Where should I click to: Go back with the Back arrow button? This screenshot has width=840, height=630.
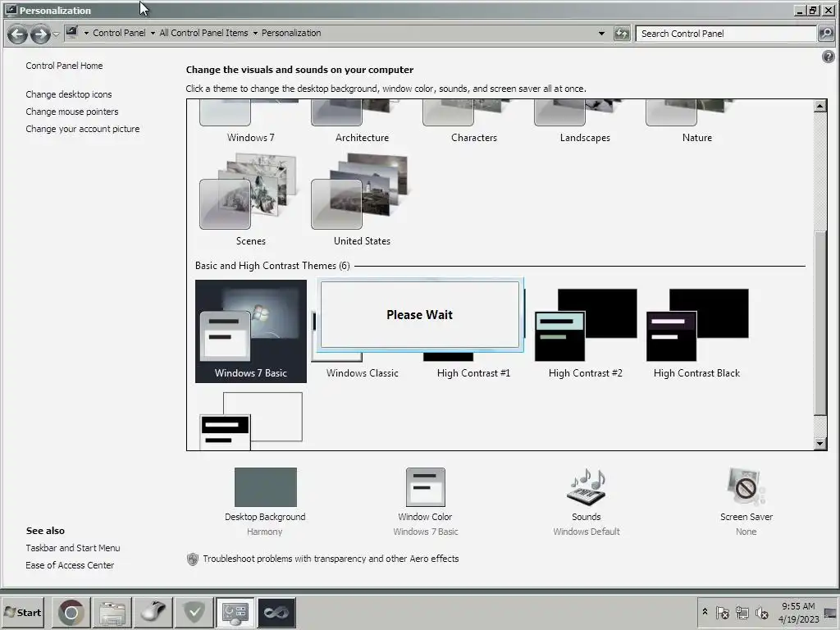17,34
